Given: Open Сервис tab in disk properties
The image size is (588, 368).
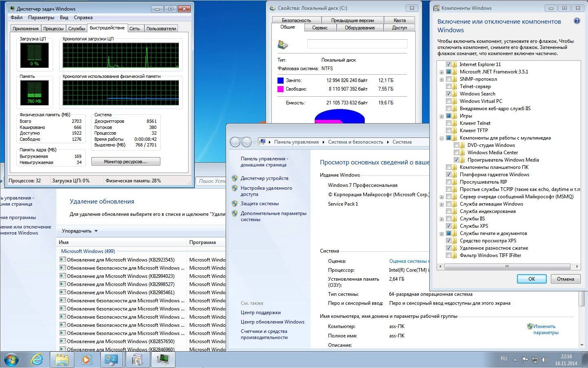Looking at the screenshot, I should 320,28.
